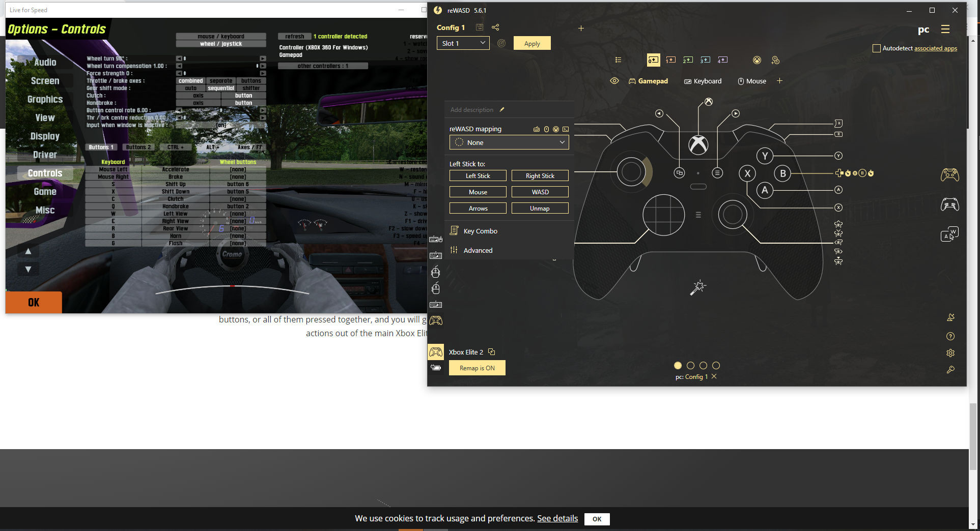
Task: Save Config 1 with the floppy icon
Action: click(479, 27)
